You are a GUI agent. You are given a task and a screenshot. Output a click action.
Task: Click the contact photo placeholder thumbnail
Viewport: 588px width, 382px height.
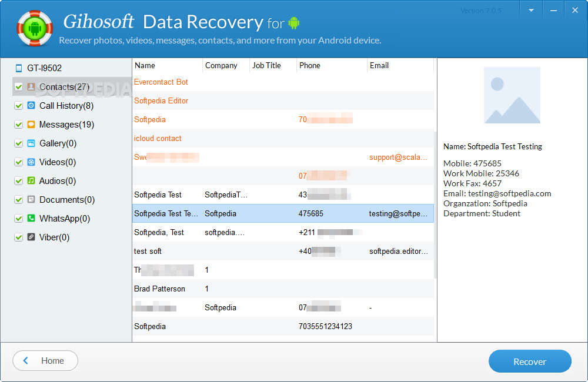pos(512,95)
